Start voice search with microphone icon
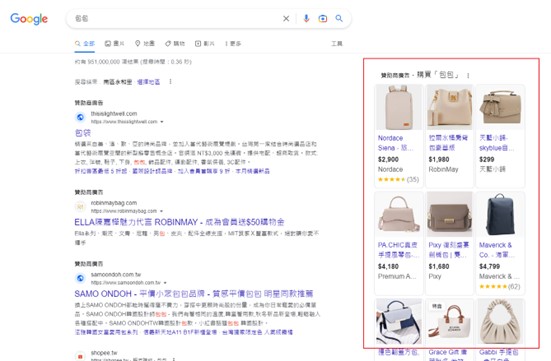 point(306,19)
